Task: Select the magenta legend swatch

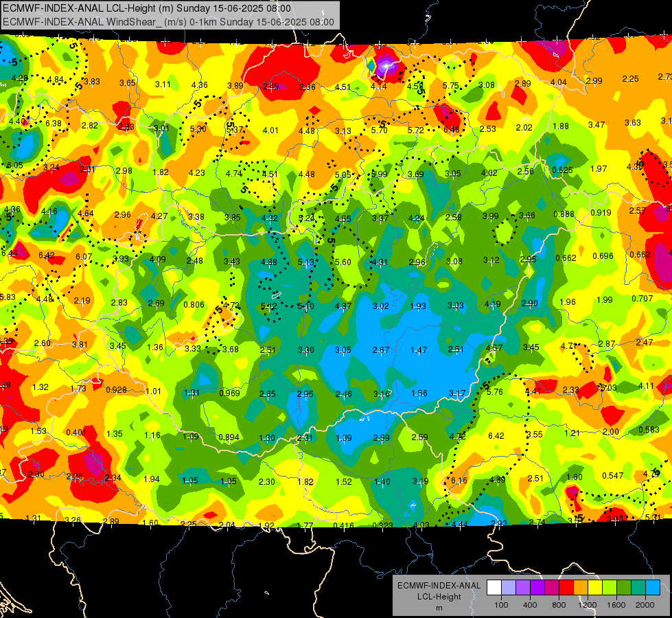Action: (x=552, y=587)
